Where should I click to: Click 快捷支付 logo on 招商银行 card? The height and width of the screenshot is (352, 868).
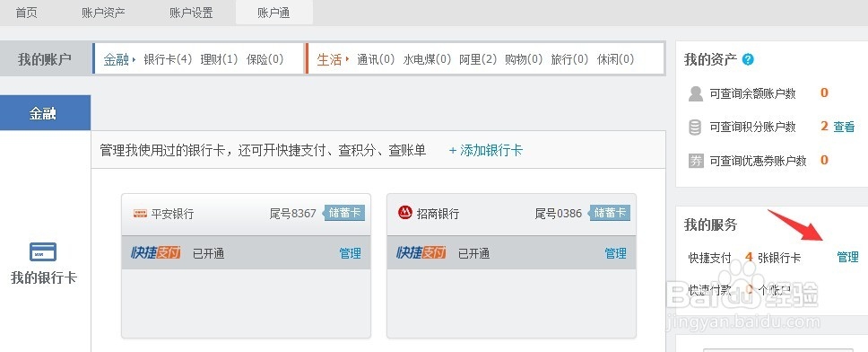point(421,252)
